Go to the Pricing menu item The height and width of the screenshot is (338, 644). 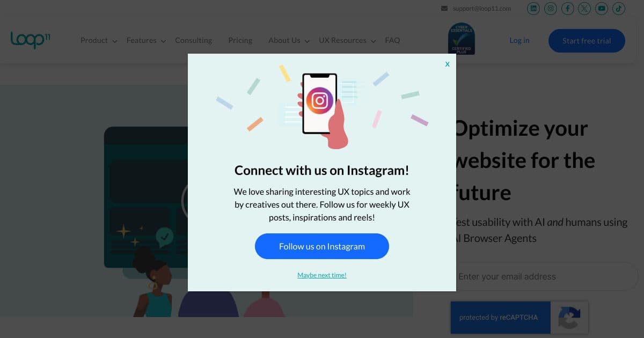[240, 40]
